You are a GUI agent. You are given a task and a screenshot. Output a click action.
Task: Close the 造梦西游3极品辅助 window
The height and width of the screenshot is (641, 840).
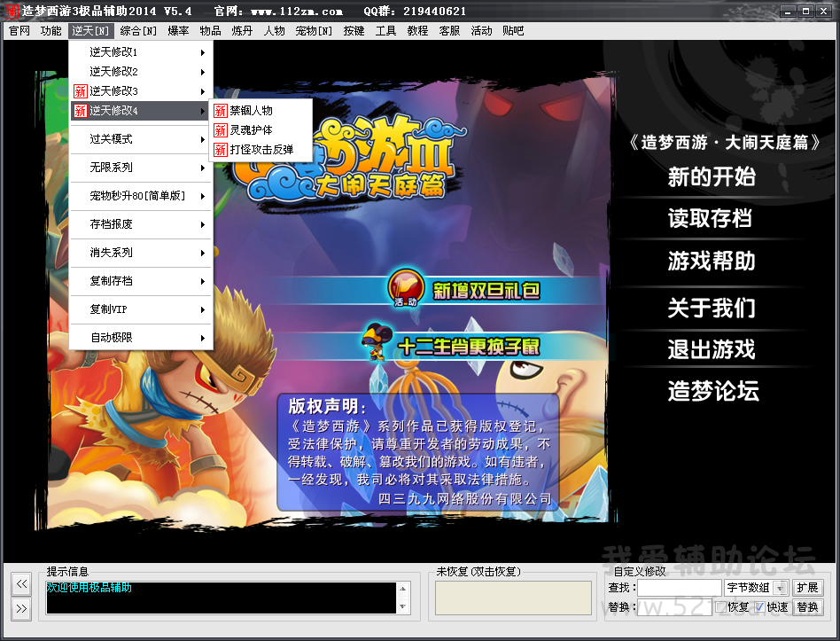pyautogui.click(x=823, y=11)
